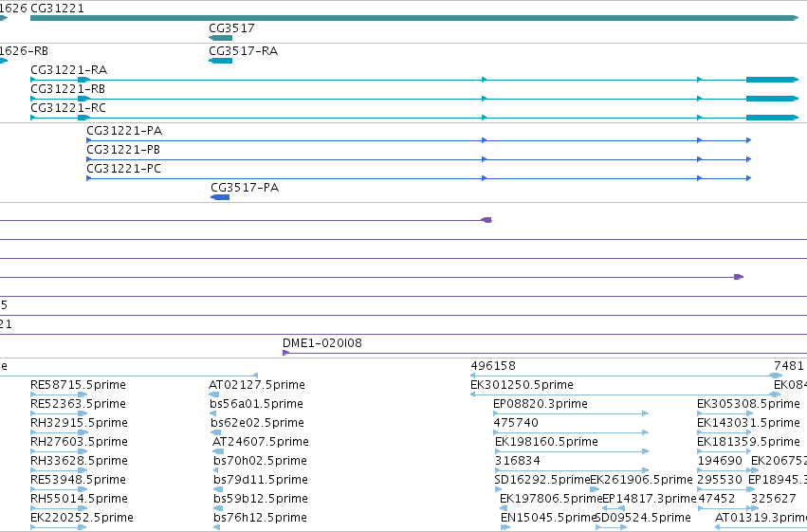807x532 pixels.
Task: Open RH27603.5prime EST label
Action: click(x=79, y=442)
